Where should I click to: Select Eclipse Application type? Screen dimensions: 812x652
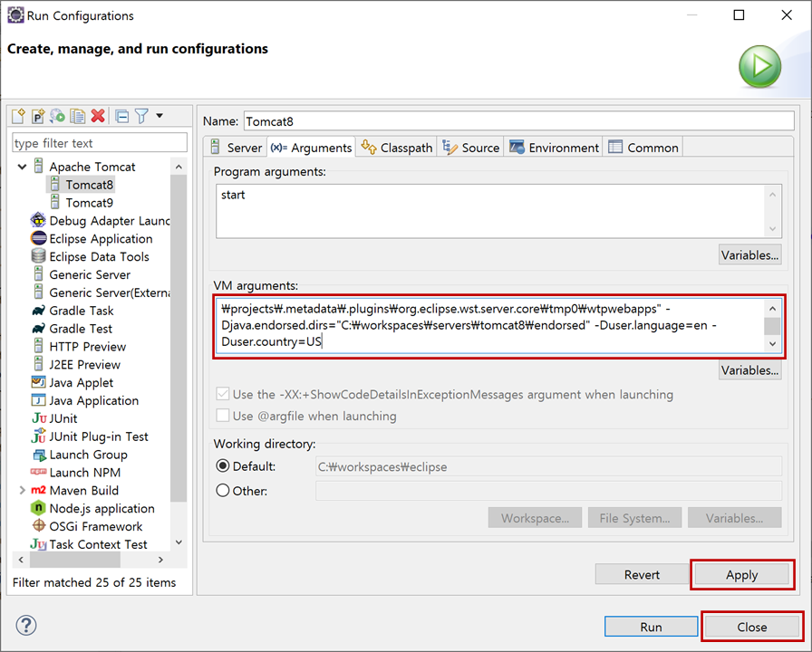pos(92,238)
